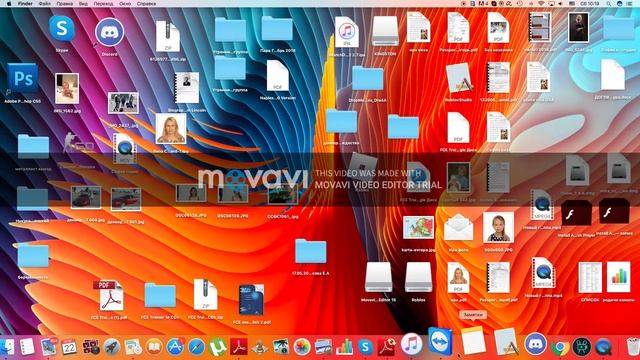Image resolution: width=640 pixels, height=360 pixels.
Task: Select the 17.05.20 folder on desktop
Action: pos(311,252)
